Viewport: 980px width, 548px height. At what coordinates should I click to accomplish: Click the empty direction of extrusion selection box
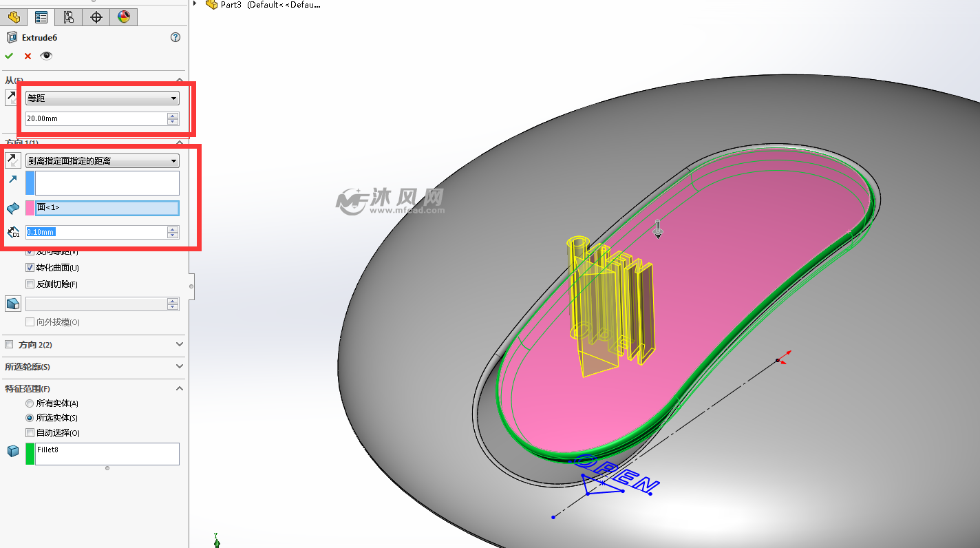[x=107, y=183]
